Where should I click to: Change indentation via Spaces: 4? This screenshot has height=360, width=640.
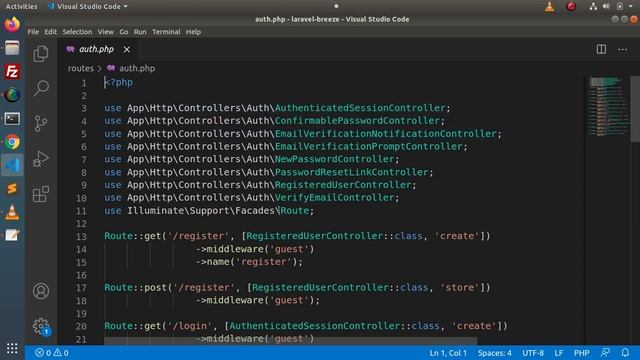(494, 353)
